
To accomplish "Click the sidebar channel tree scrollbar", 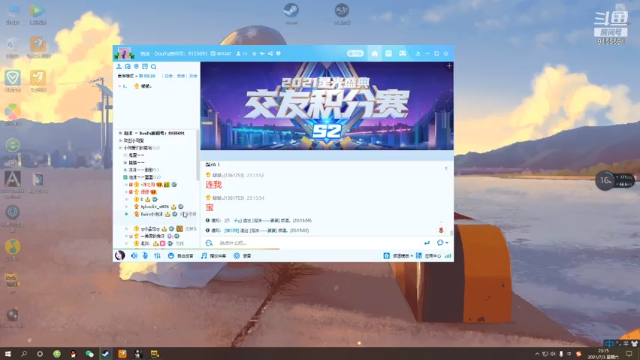I will [198, 155].
